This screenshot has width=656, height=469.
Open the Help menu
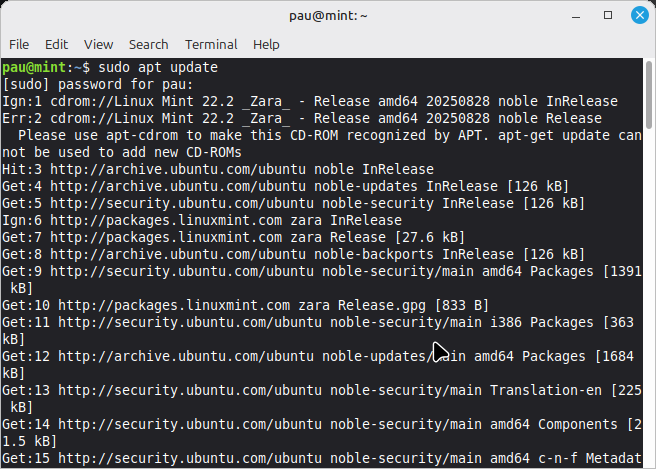[x=266, y=44]
